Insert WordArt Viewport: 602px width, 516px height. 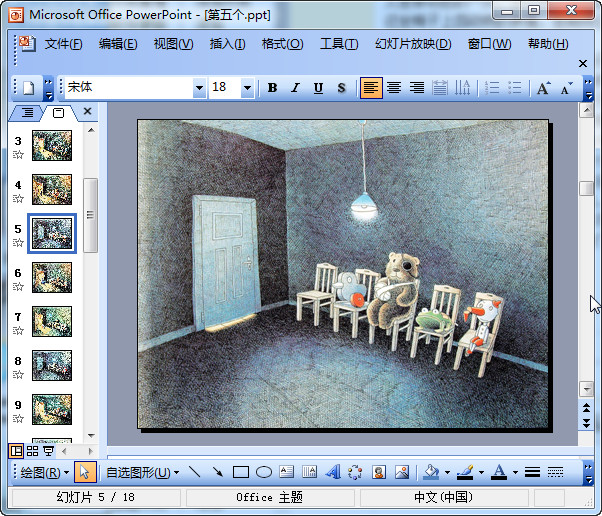click(332, 472)
